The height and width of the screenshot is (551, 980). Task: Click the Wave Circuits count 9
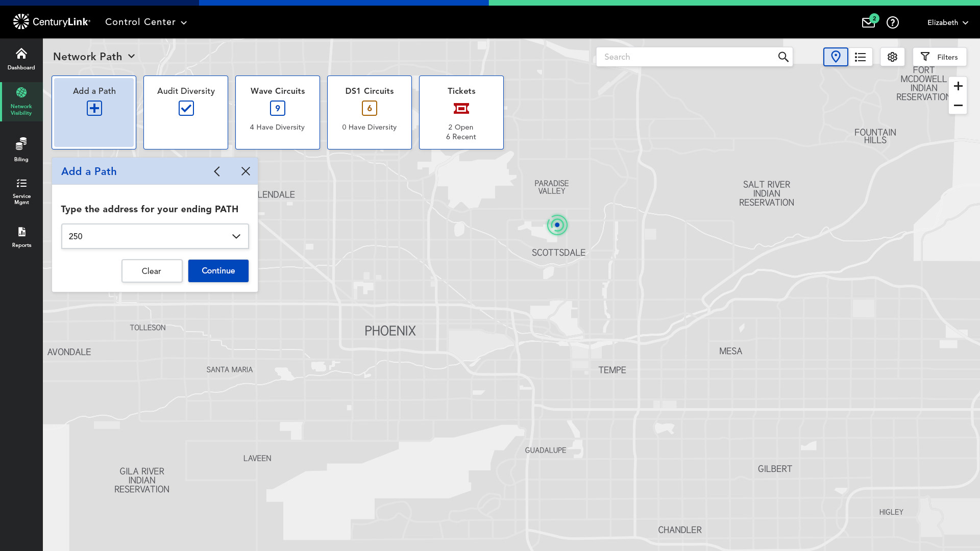(278, 108)
